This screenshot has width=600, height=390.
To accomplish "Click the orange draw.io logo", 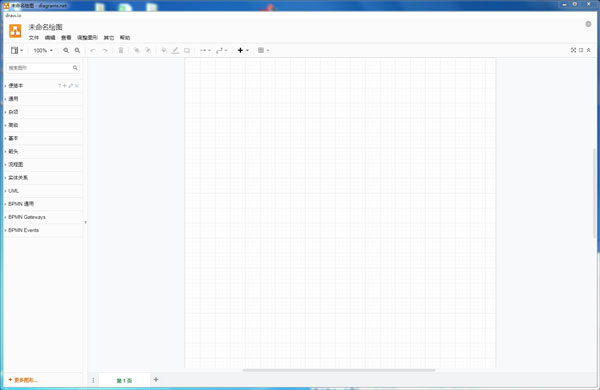I will tap(15, 31).
